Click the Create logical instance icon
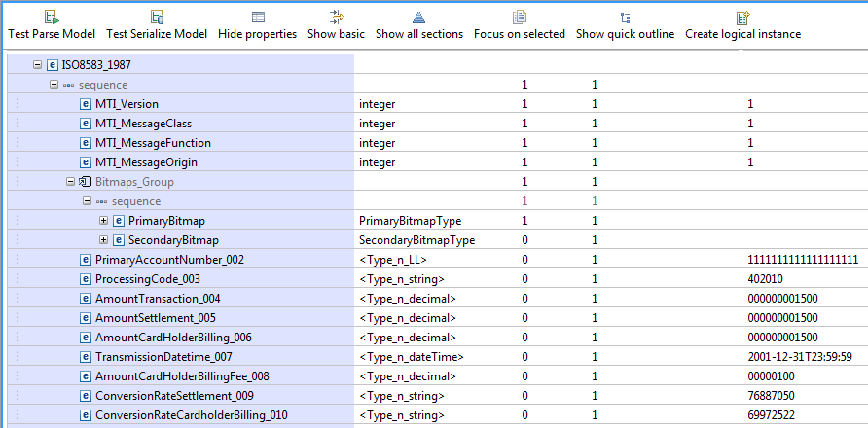The width and height of the screenshot is (868, 428). [x=742, y=18]
